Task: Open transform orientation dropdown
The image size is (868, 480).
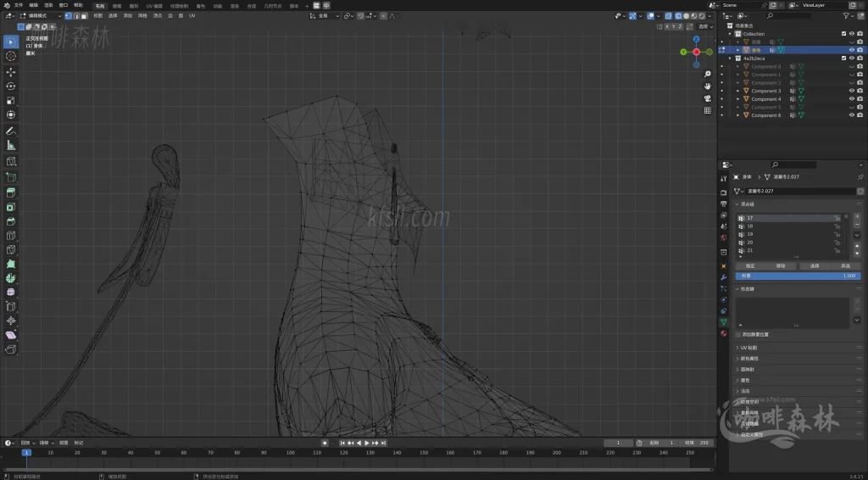Action: tap(325, 16)
